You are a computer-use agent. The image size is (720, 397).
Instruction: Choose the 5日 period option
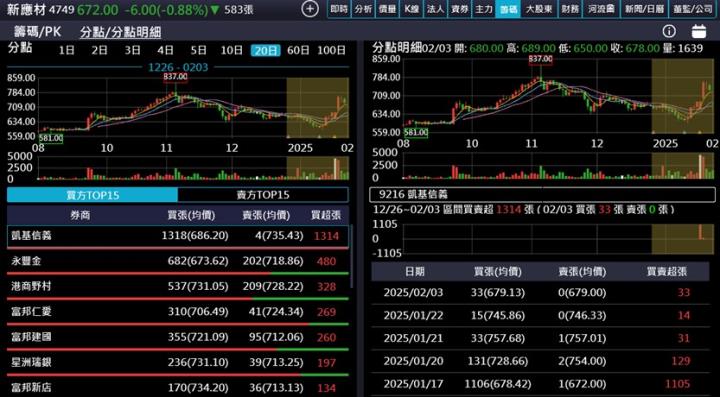[x=198, y=50]
